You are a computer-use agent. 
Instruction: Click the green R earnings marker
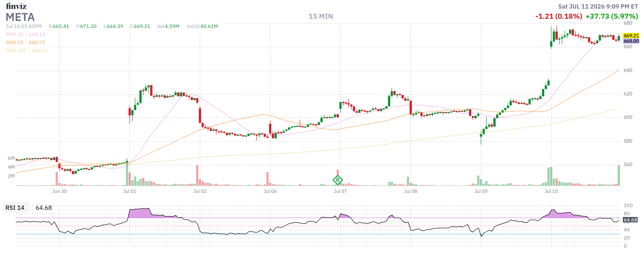tap(338, 180)
